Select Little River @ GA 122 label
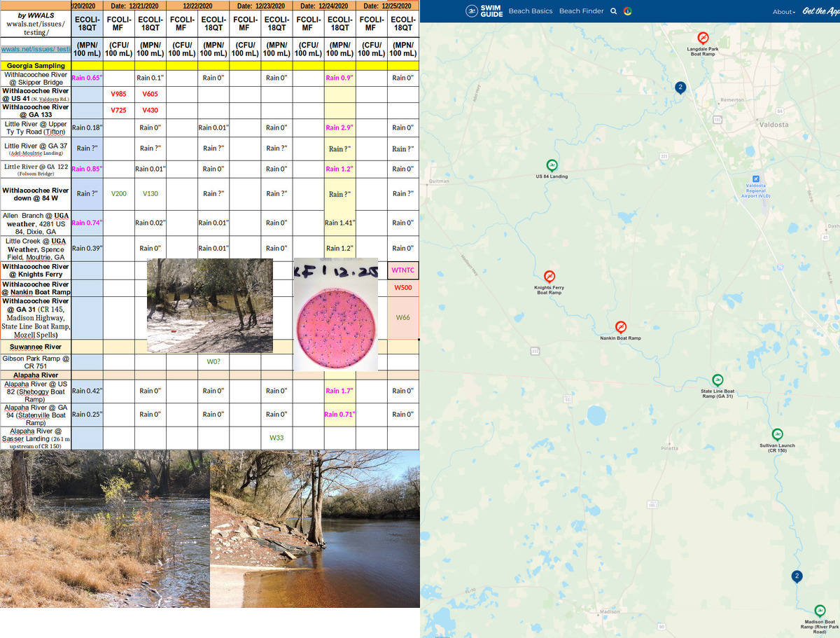 click(36, 169)
